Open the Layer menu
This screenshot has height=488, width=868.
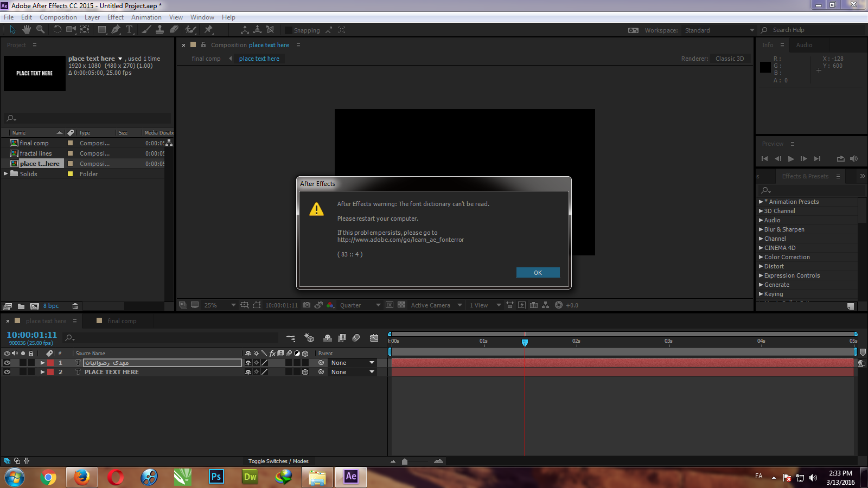click(x=92, y=17)
